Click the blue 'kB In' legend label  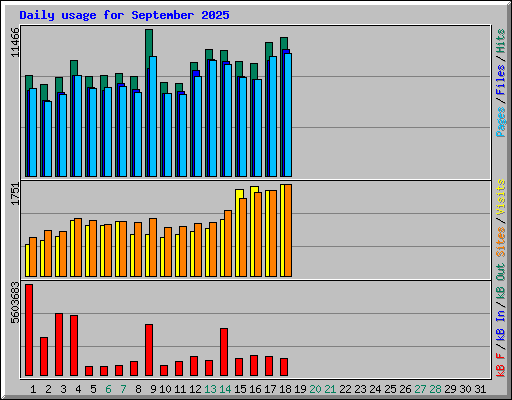tap(501, 325)
